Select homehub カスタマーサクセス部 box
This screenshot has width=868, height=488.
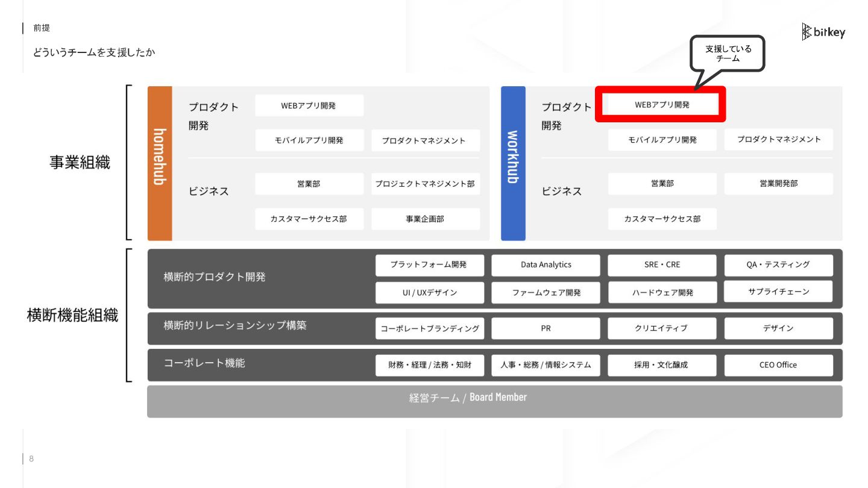[309, 219]
